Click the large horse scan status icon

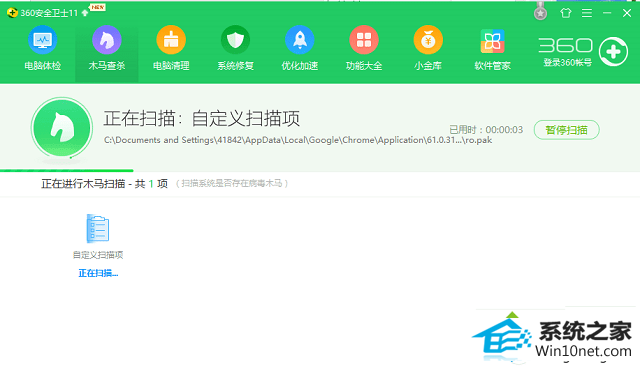[x=62, y=128]
